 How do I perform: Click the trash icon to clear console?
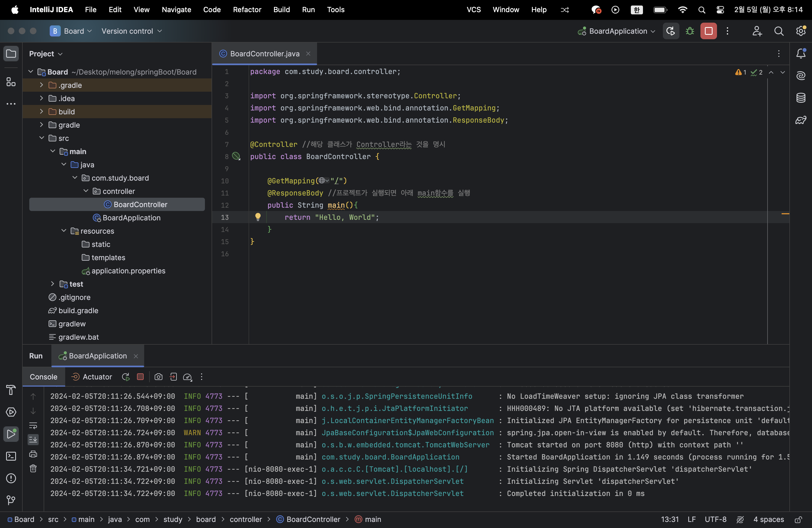click(33, 468)
